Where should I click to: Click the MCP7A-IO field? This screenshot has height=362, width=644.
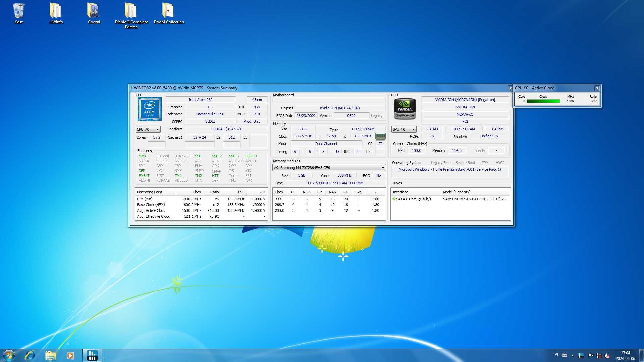(465, 114)
